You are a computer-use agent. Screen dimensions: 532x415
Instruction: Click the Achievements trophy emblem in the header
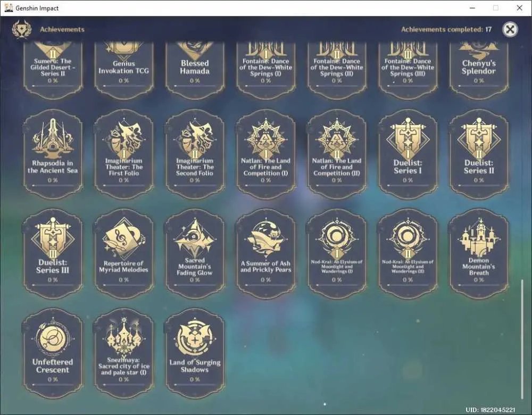pyautogui.click(x=22, y=29)
